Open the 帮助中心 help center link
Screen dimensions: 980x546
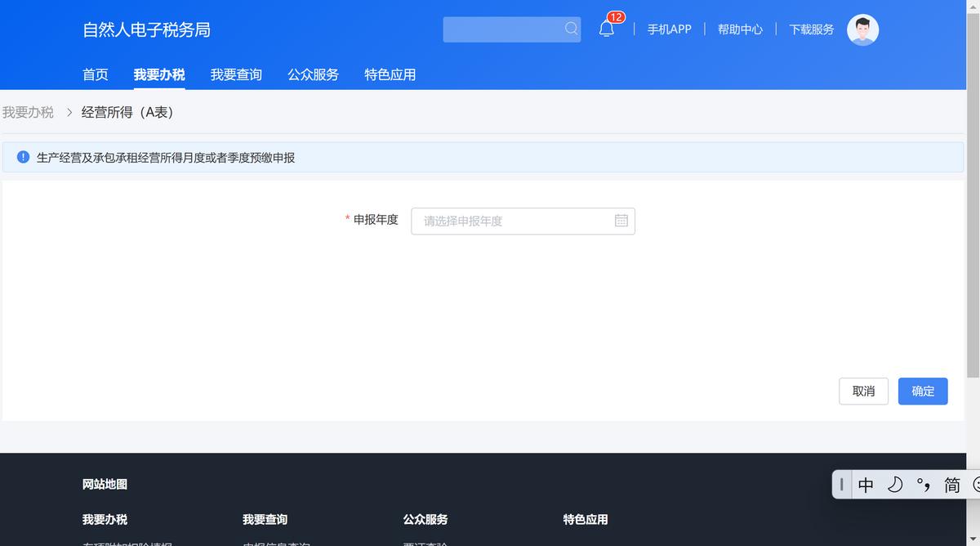(740, 29)
